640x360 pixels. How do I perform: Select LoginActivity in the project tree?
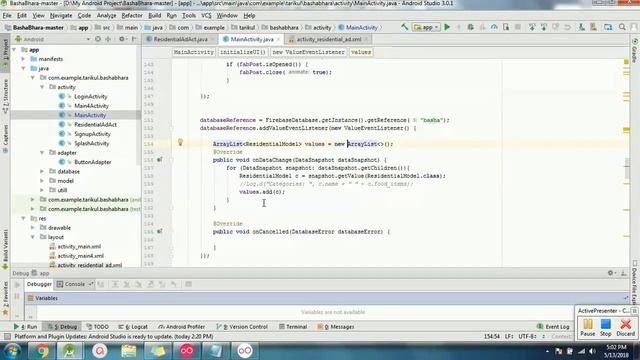pyautogui.click(x=91, y=96)
